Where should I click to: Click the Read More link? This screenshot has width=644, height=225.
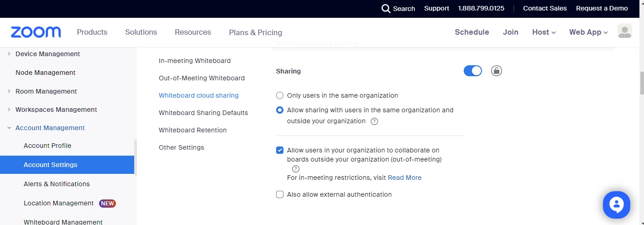tap(404, 178)
